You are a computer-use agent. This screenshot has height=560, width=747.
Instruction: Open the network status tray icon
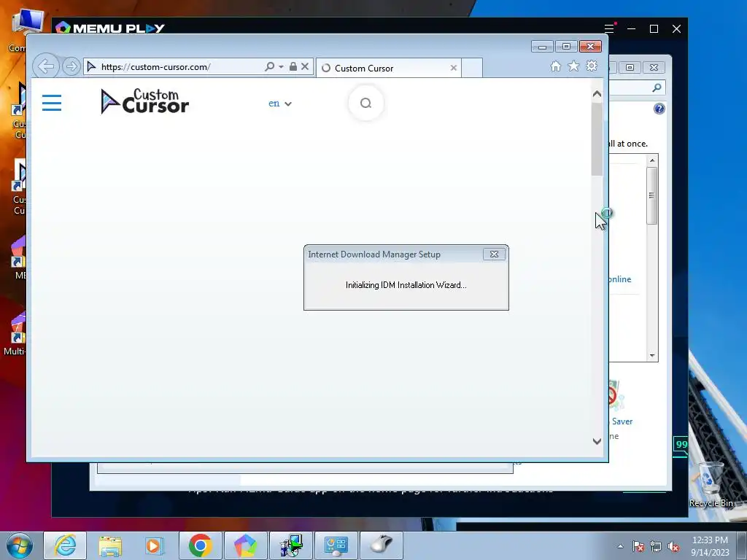pyautogui.click(x=656, y=546)
